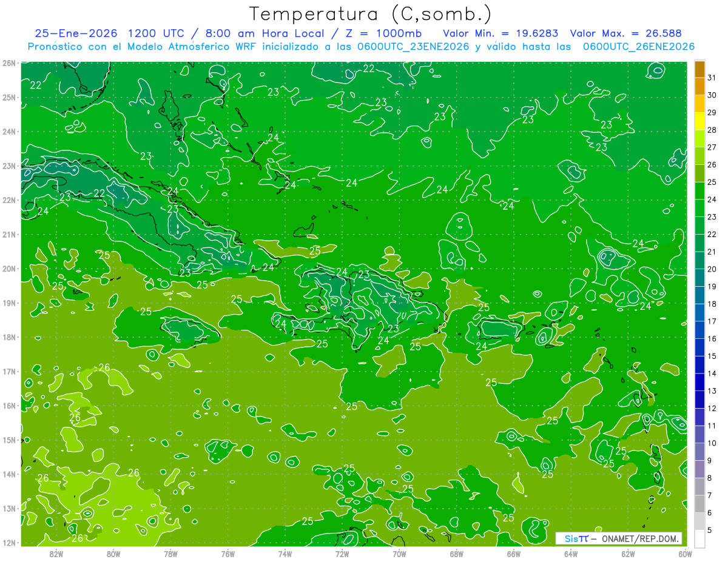Click the latitude axis label "26N"
The image size is (728, 562).
pos(8,63)
